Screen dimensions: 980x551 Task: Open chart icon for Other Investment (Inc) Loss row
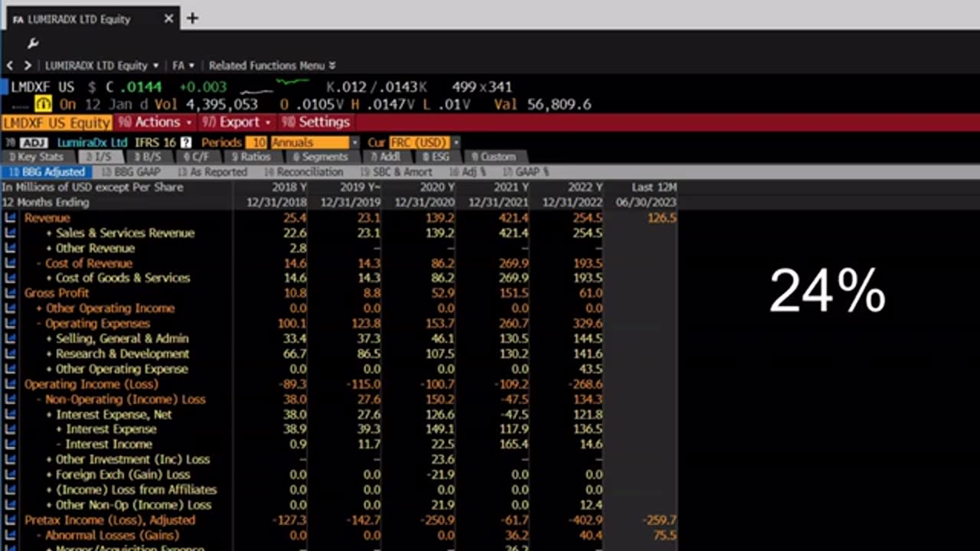coord(10,459)
